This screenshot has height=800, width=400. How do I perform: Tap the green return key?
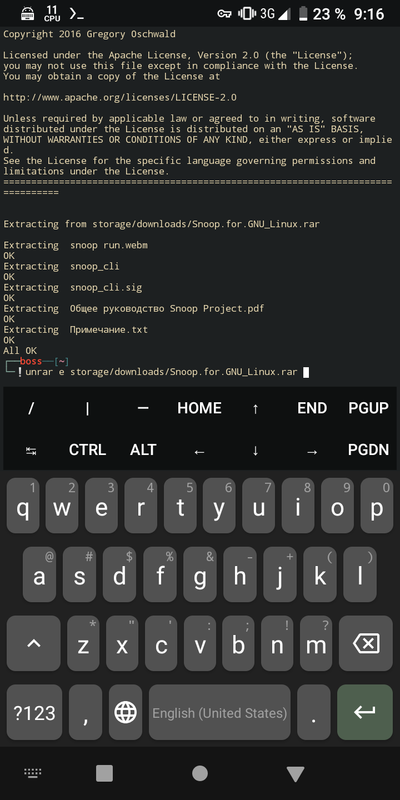[x=365, y=712]
